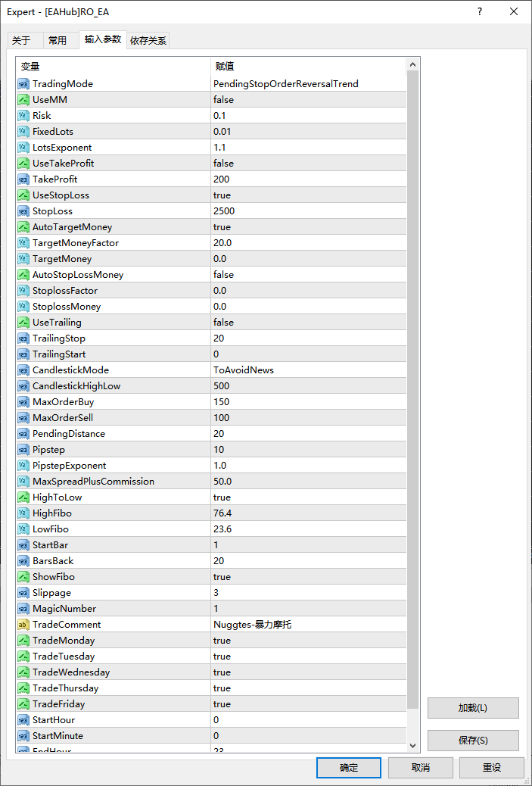This screenshot has height=786, width=532.
Task: Click the boolean icon beside UseTakeProfit
Action: tap(23, 164)
